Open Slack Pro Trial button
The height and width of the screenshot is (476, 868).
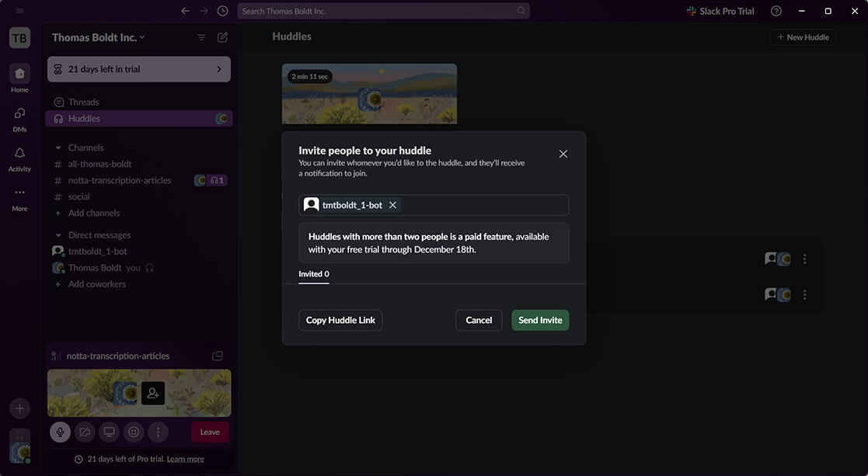(x=720, y=11)
